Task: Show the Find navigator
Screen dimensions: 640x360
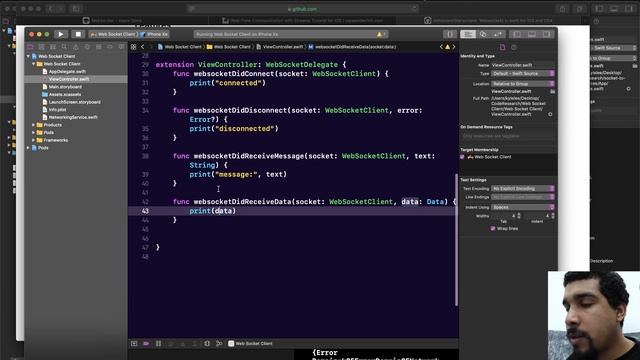Action: point(64,47)
